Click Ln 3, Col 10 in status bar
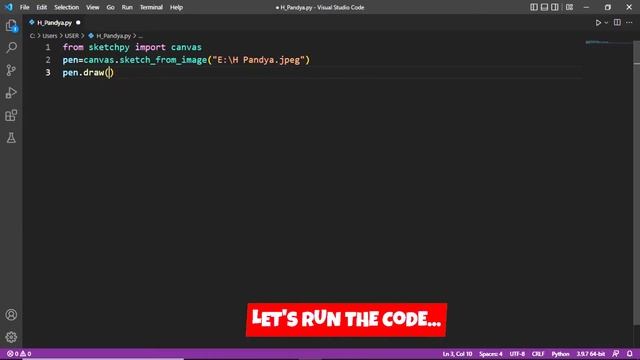640x360 pixels. click(457, 354)
